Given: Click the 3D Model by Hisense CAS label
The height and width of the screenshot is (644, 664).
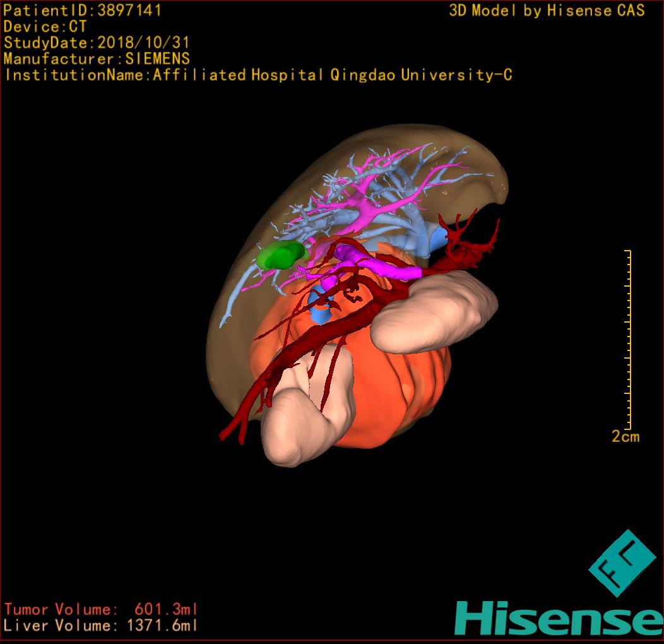Looking at the screenshot, I should pyautogui.click(x=547, y=11).
